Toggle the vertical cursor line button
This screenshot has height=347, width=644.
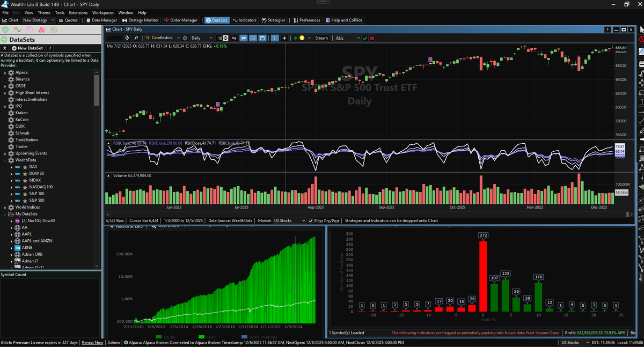[275, 38]
